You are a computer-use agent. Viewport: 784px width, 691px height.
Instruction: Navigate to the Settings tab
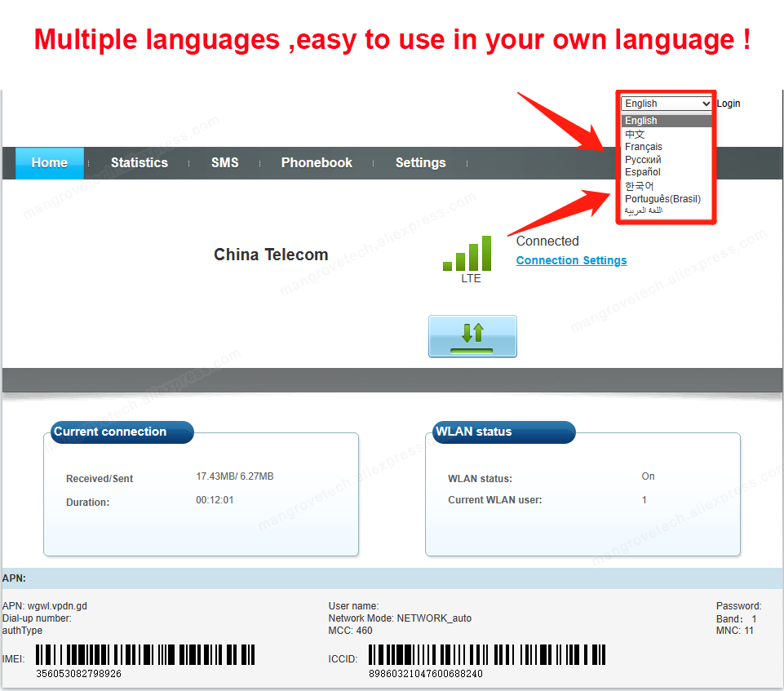coord(420,163)
